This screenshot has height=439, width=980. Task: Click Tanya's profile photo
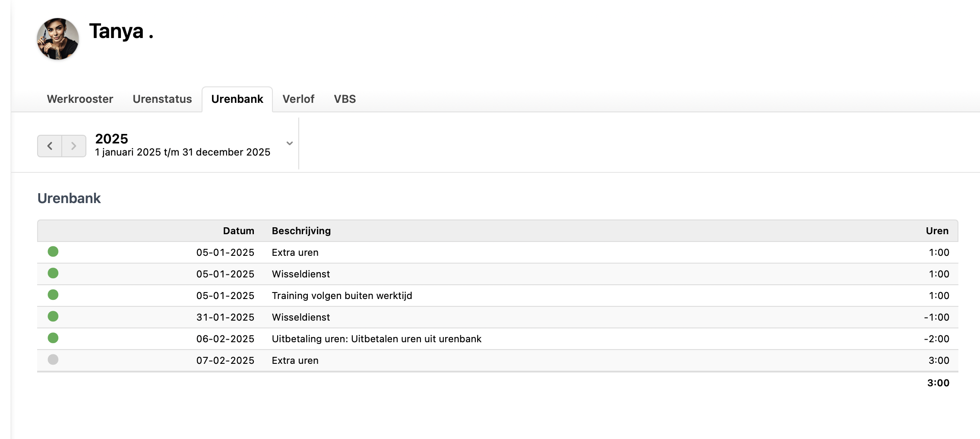[x=58, y=39]
